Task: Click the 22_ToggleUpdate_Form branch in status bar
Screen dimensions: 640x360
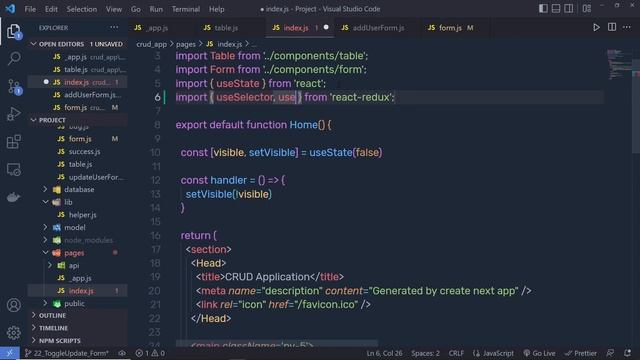Action: pyautogui.click(x=67, y=353)
